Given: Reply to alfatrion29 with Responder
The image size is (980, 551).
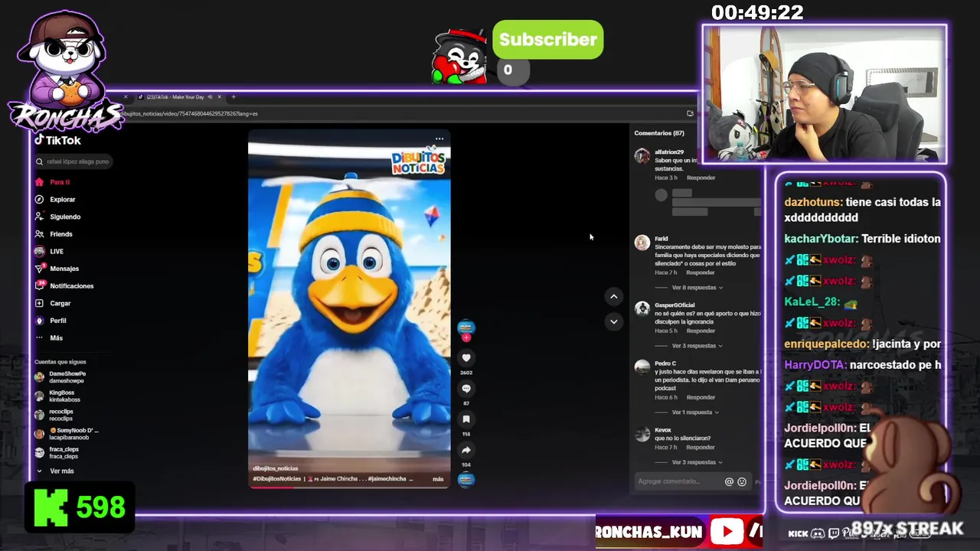Looking at the screenshot, I should (x=701, y=178).
